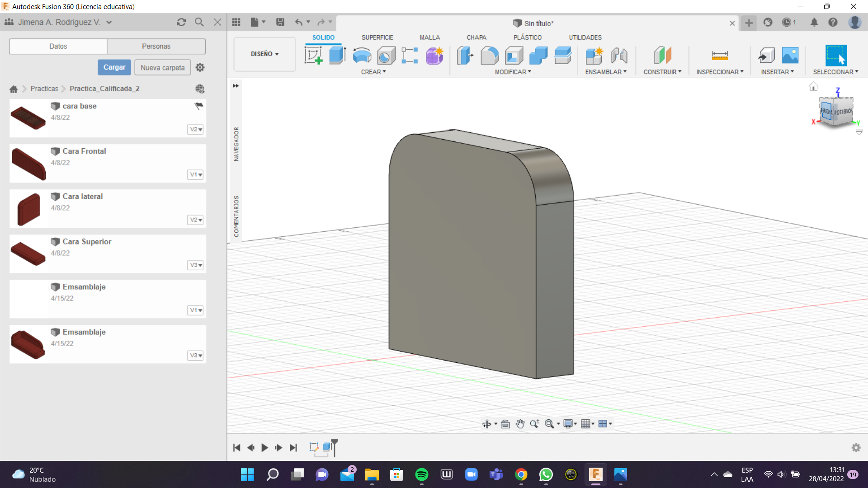Choose the Fillet tool in Modificar
The width and height of the screenshot is (868, 488).
point(490,56)
